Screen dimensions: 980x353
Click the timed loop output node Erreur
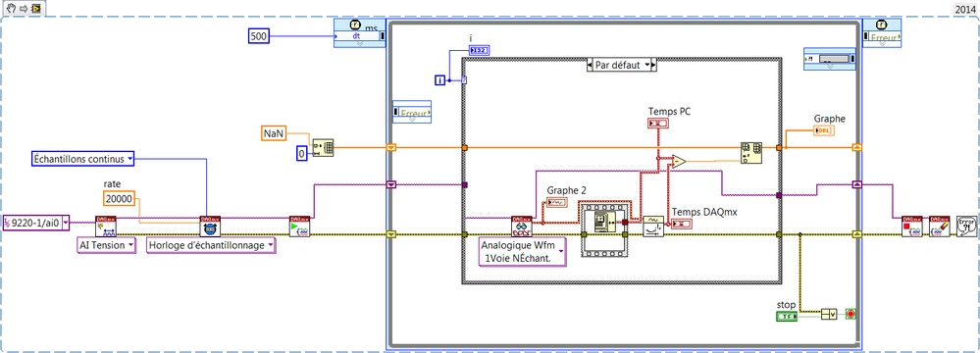click(x=882, y=32)
